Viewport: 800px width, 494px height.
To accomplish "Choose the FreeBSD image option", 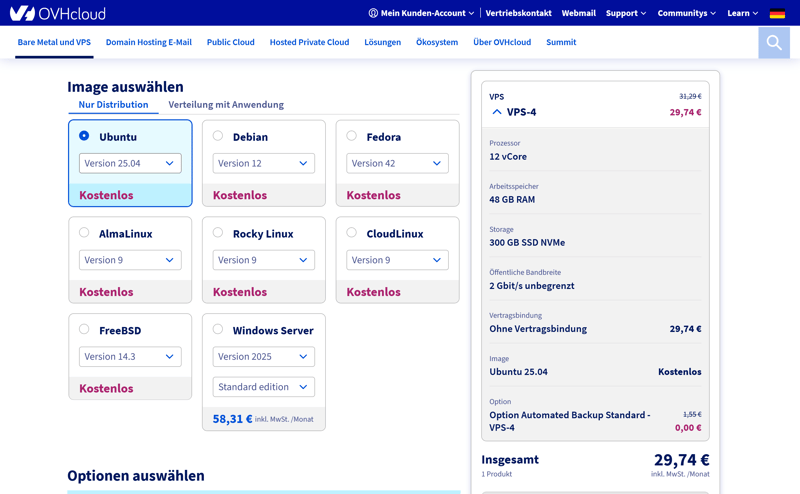I will coord(84,329).
